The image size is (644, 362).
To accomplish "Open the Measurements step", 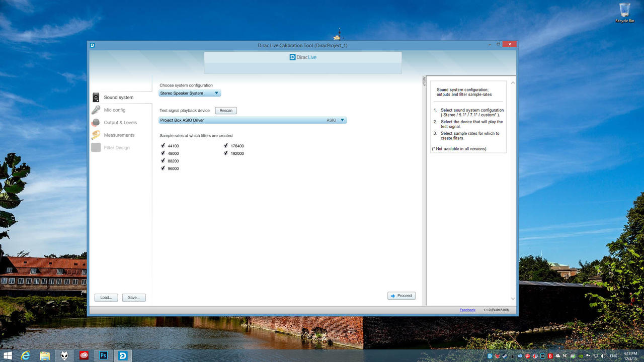I will click(119, 135).
